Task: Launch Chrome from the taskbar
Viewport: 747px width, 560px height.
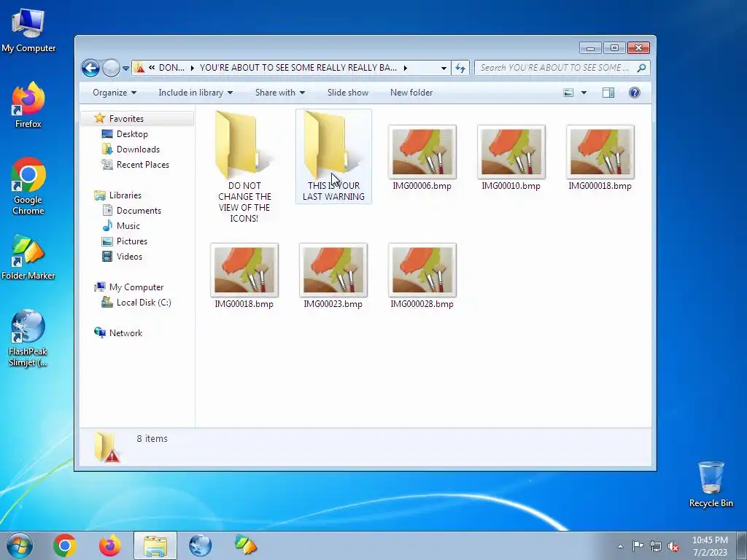Action: [x=65, y=545]
